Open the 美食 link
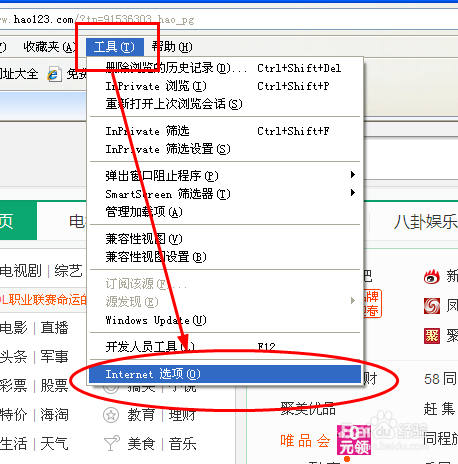The height and width of the screenshot is (464, 458). tap(141, 444)
